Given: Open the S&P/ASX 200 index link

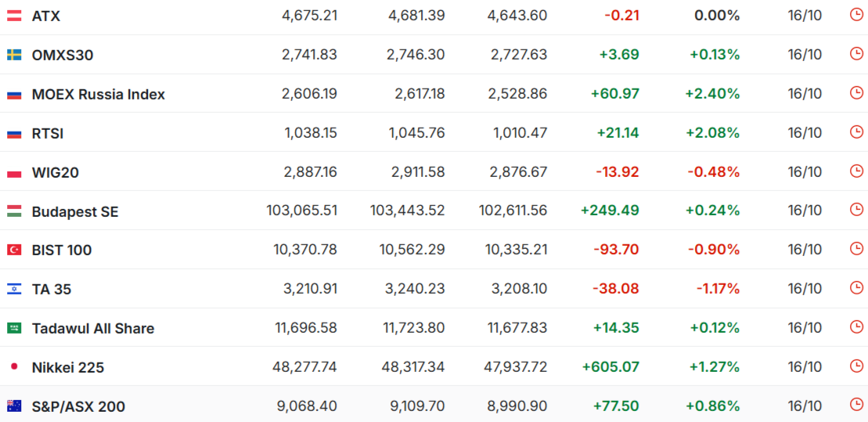Looking at the screenshot, I should click(78, 406).
